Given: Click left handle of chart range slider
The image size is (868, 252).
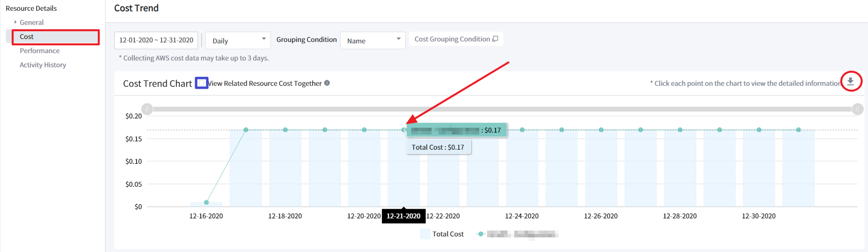Looking at the screenshot, I should pos(147,109).
